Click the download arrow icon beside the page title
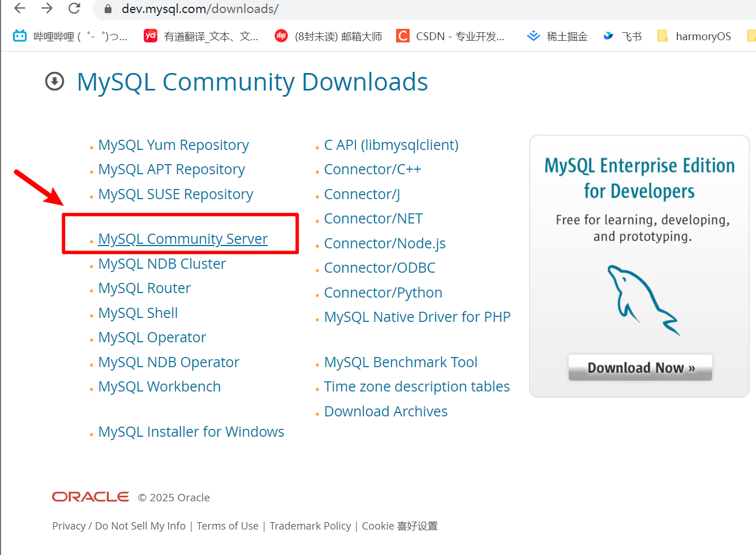Viewport: 756px width, 555px height. [54, 81]
